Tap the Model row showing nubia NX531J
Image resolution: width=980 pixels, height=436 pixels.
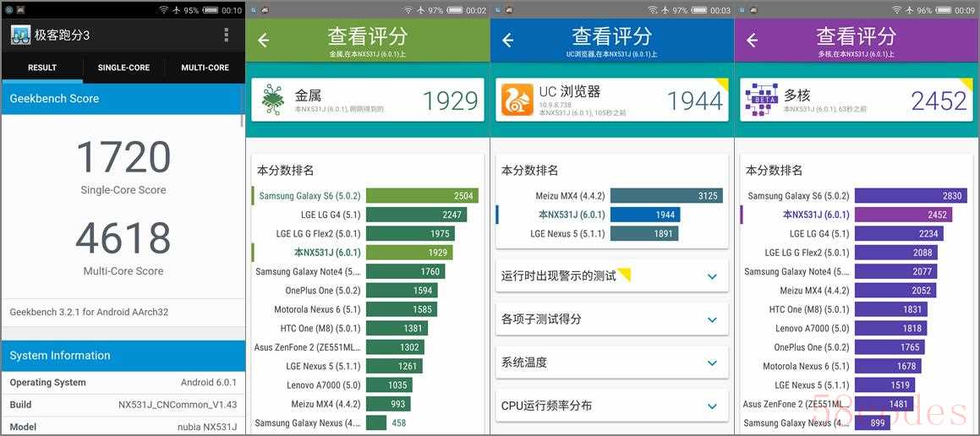pyautogui.click(x=123, y=426)
